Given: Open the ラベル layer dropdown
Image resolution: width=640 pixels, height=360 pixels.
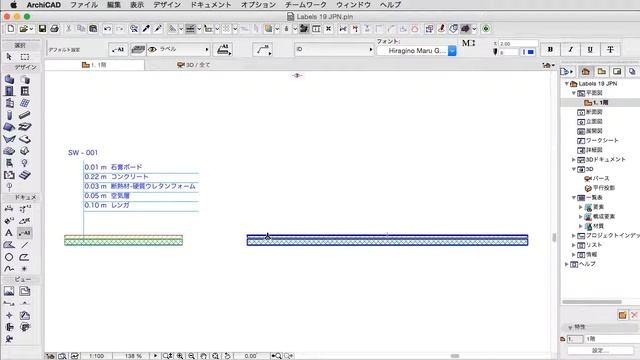Looking at the screenshot, I should coord(179,49).
